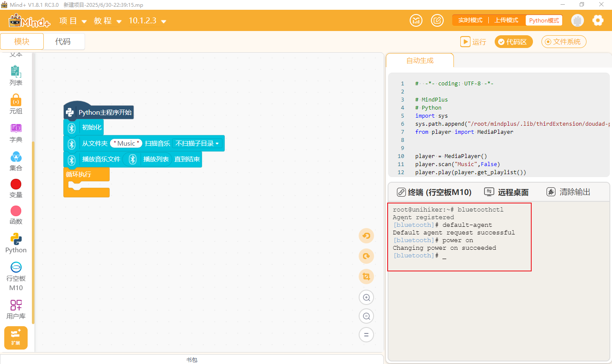Undo last workspace action

point(366,236)
